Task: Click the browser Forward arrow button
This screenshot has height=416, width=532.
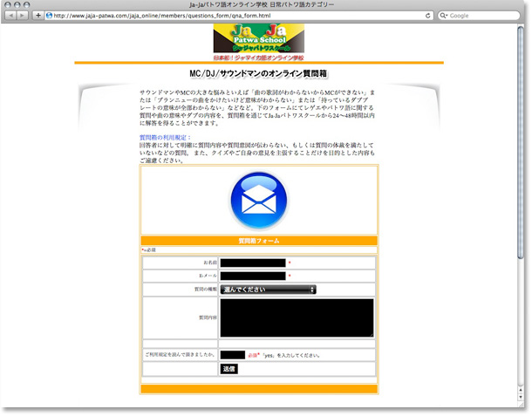Action: point(23,16)
